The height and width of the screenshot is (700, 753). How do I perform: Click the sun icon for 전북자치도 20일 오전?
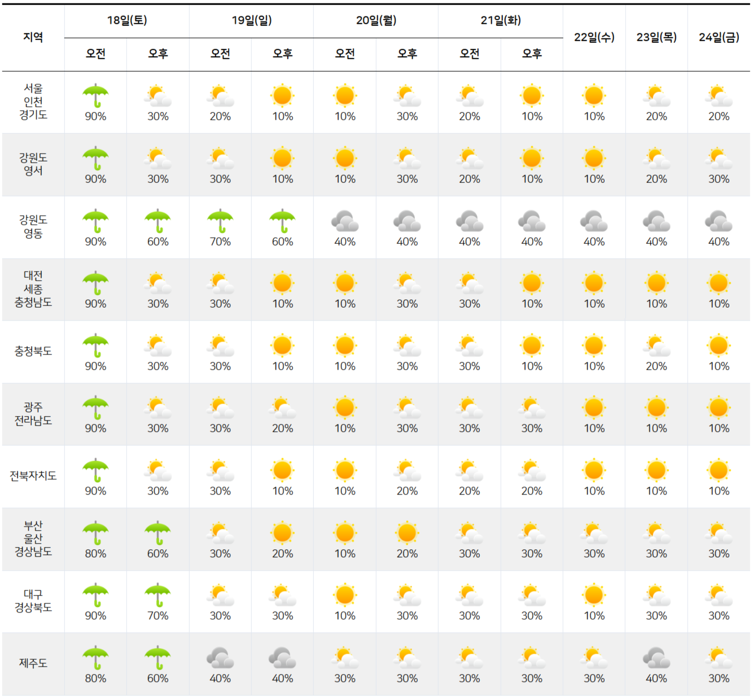[345, 471]
